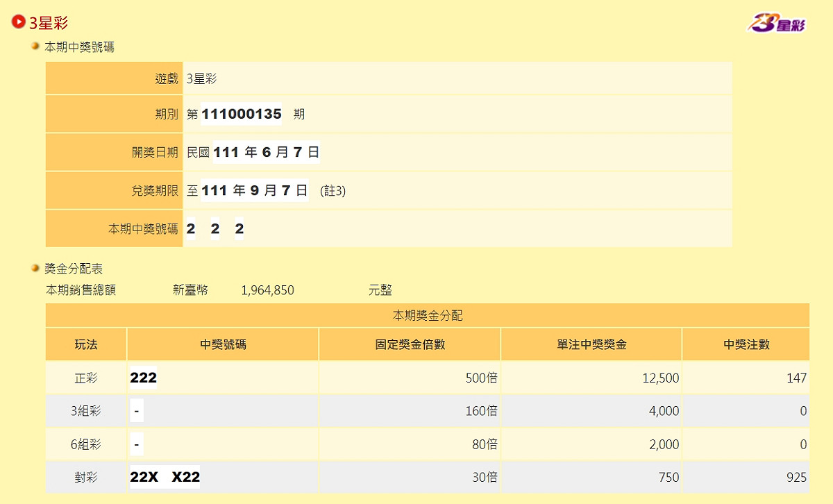This screenshot has width=833, height=504.
Task: Click the 正彩 row label
Action: pyautogui.click(x=86, y=378)
